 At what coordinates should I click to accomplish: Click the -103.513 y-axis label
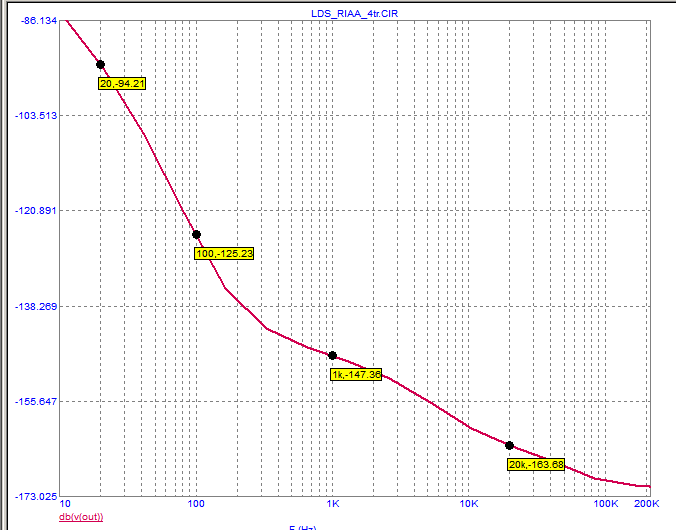tap(36, 116)
